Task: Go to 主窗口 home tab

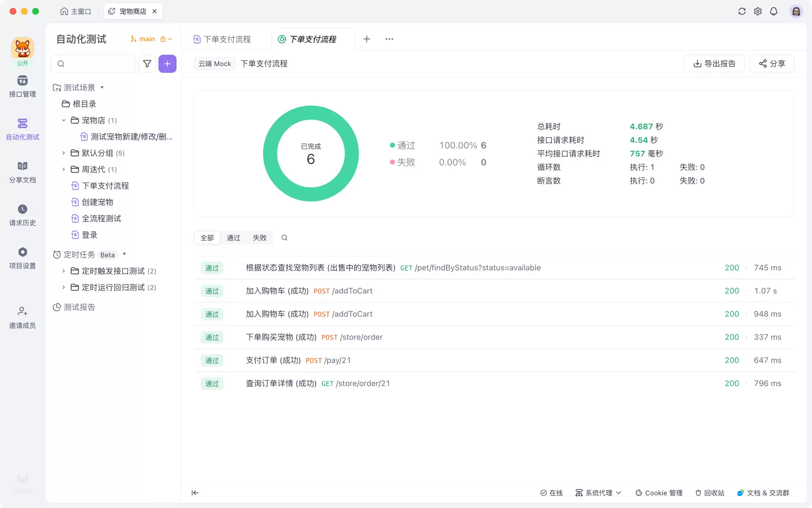Action: 76,11
